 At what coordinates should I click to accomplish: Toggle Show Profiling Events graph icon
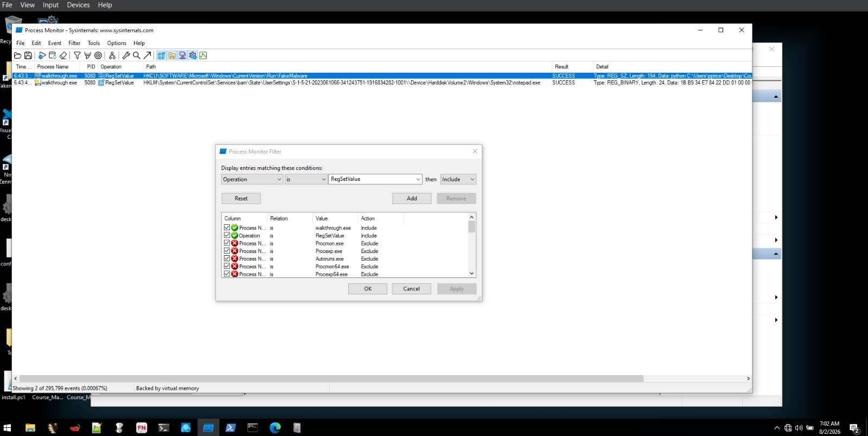pyautogui.click(x=203, y=55)
